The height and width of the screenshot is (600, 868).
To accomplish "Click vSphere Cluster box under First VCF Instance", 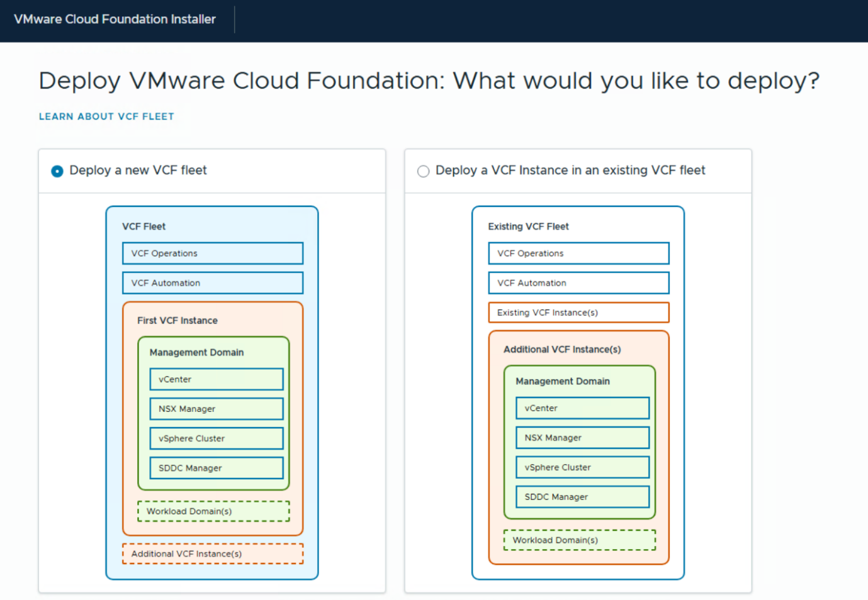I will coord(216,438).
